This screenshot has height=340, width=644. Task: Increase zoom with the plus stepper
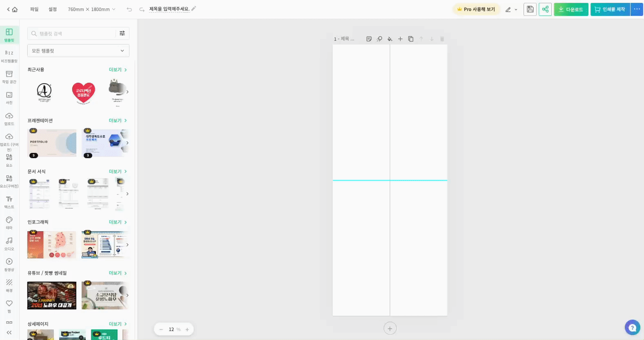click(187, 329)
